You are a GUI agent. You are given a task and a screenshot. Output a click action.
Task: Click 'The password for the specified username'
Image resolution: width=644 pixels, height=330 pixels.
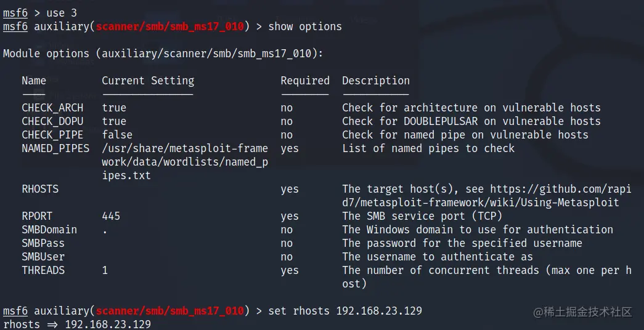[x=462, y=243]
